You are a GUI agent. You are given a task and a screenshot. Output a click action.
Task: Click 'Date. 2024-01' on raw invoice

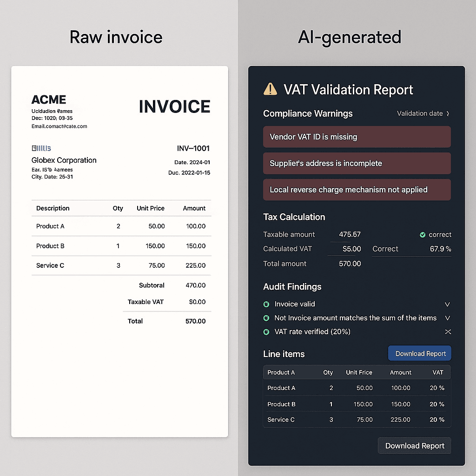[x=192, y=162]
